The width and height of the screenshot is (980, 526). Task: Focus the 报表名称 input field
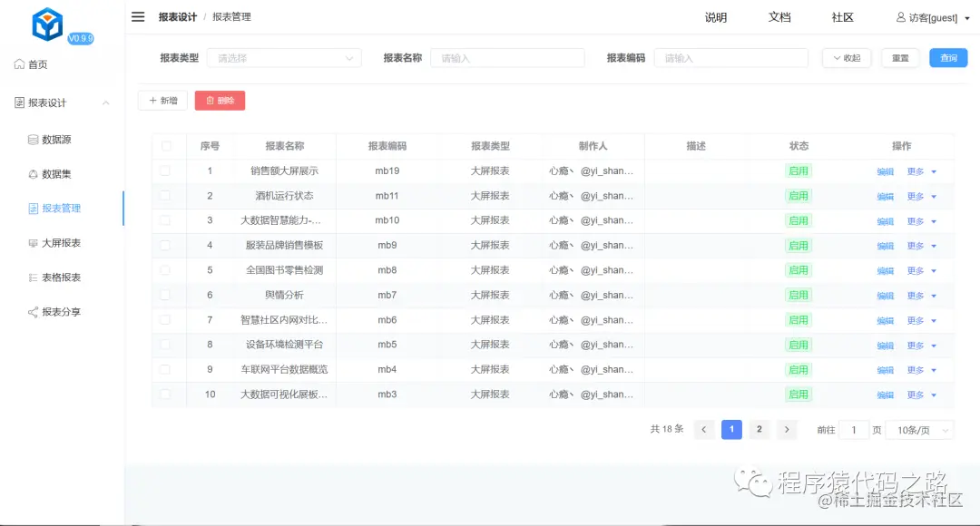(507, 58)
